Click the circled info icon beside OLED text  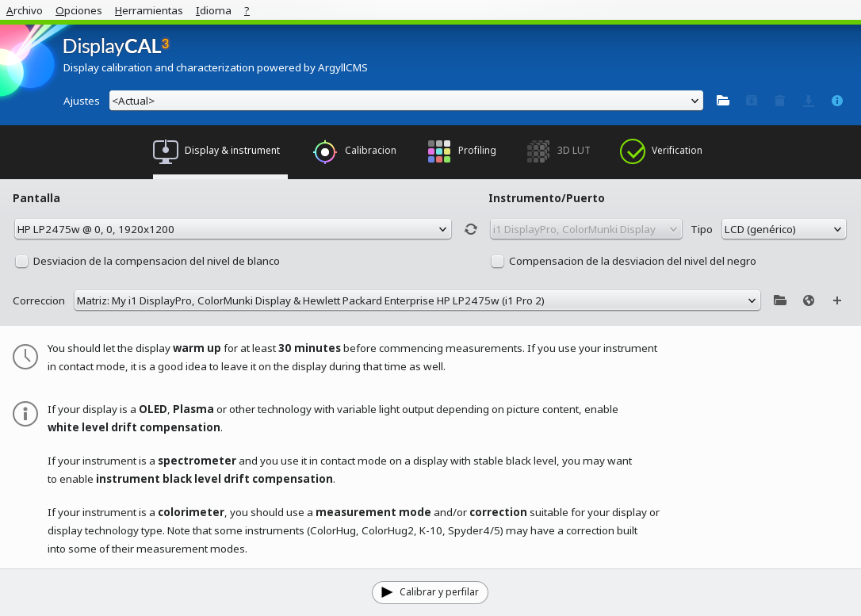coord(25,413)
